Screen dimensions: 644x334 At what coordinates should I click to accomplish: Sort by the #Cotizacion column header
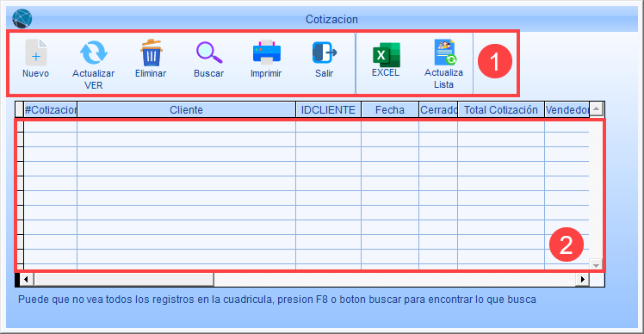click(x=51, y=109)
